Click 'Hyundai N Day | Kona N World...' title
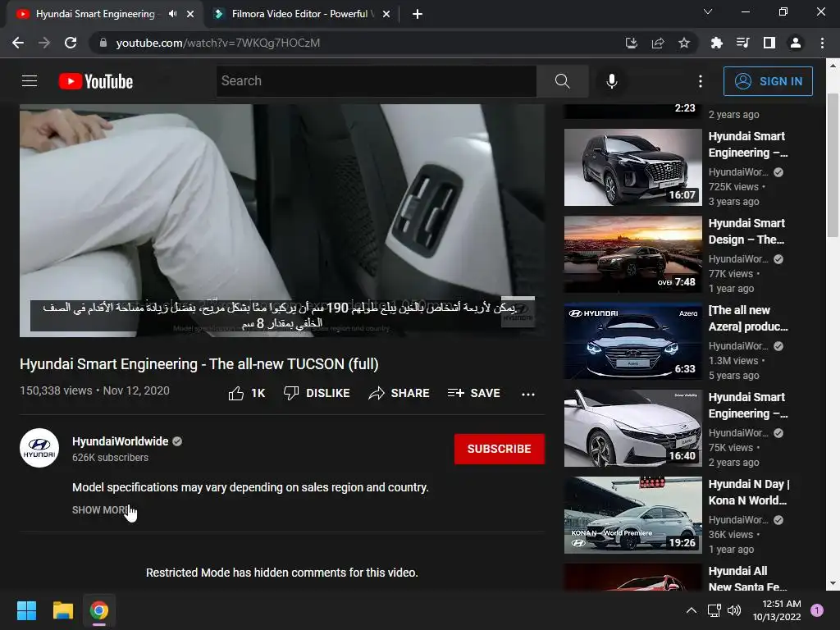 (x=749, y=492)
